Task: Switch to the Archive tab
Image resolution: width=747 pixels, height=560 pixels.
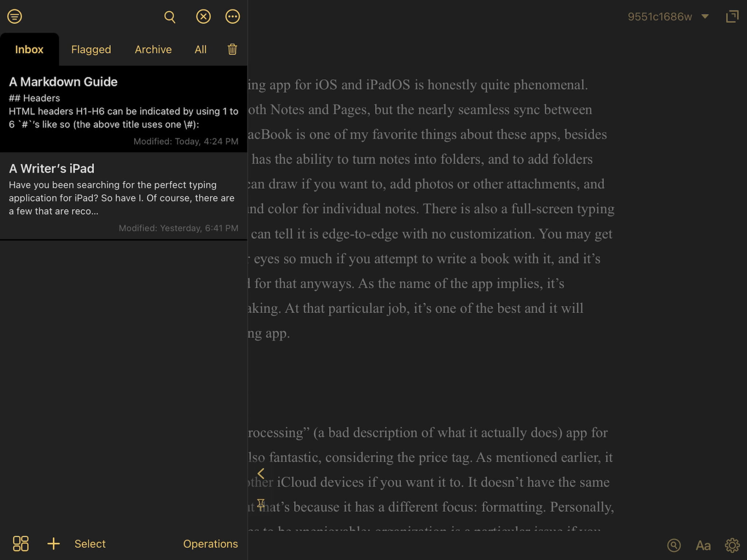Action: [x=153, y=49]
